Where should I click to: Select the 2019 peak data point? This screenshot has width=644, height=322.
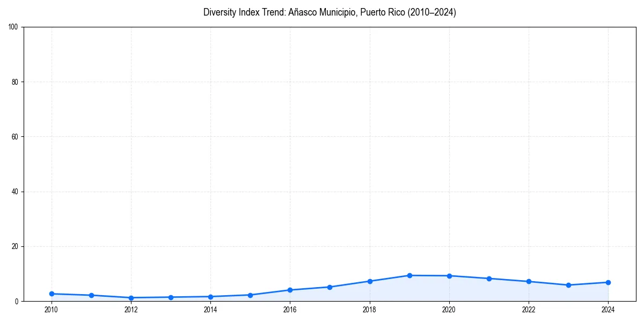tap(408, 275)
